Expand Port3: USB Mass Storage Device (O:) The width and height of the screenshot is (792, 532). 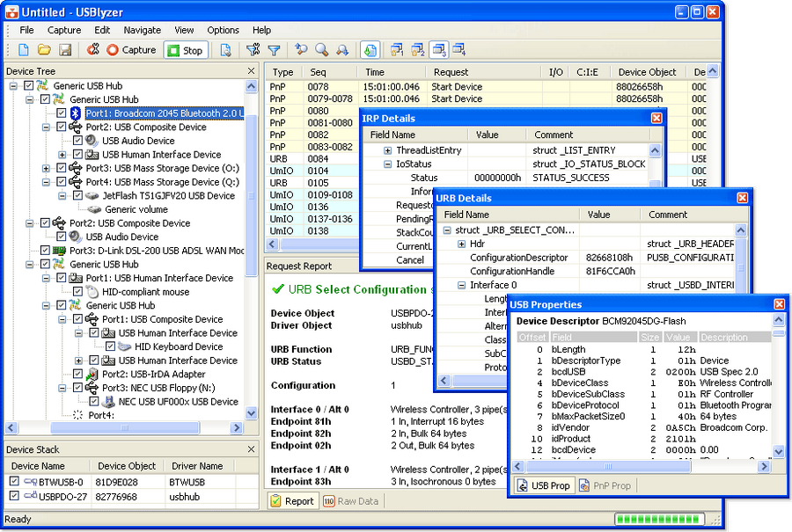(46, 168)
